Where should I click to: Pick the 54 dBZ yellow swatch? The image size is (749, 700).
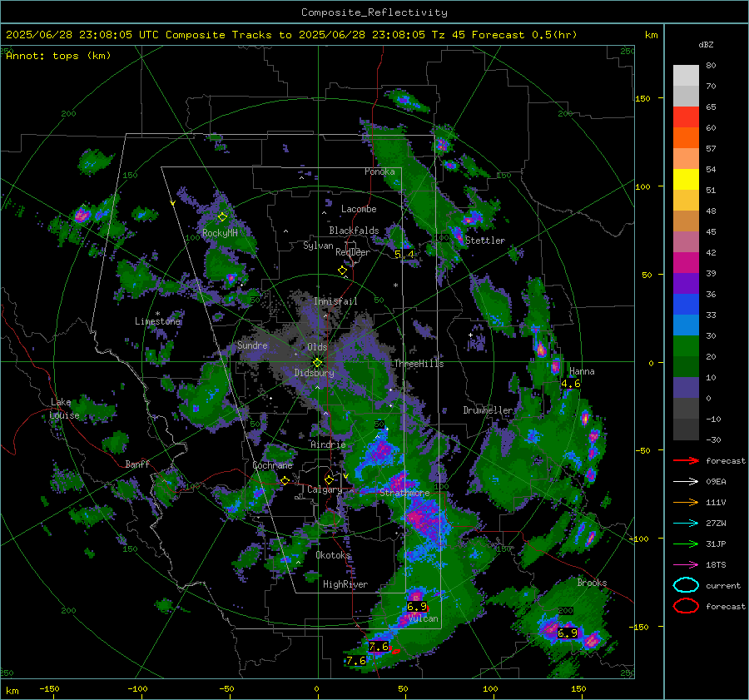pyautogui.click(x=686, y=179)
